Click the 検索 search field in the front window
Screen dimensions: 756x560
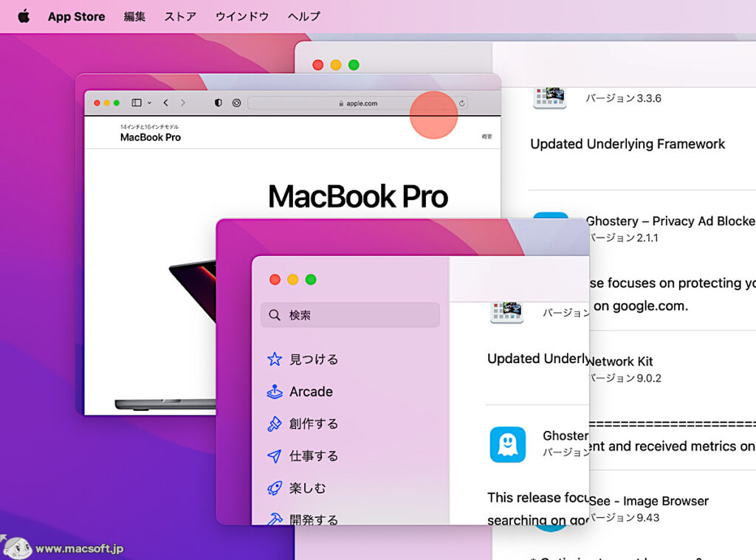[x=350, y=315]
